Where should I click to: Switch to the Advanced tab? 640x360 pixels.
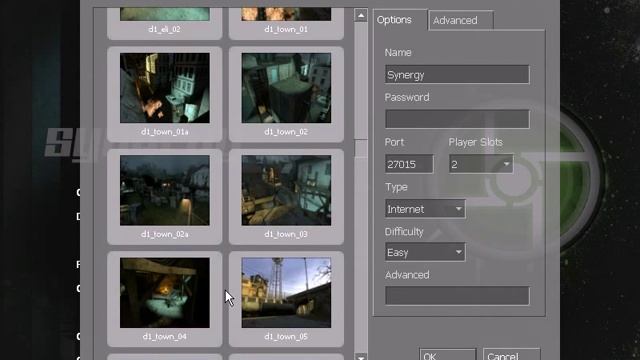click(x=461, y=20)
